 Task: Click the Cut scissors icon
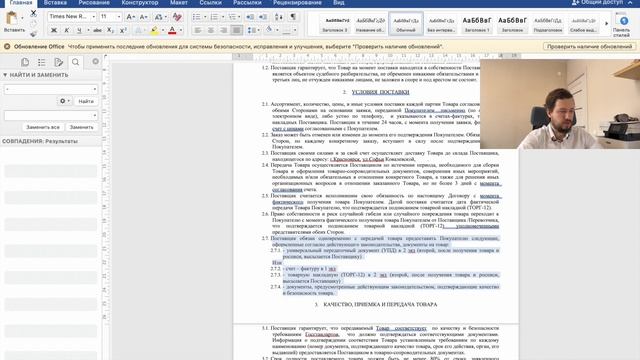pyautogui.click(x=33, y=13)
